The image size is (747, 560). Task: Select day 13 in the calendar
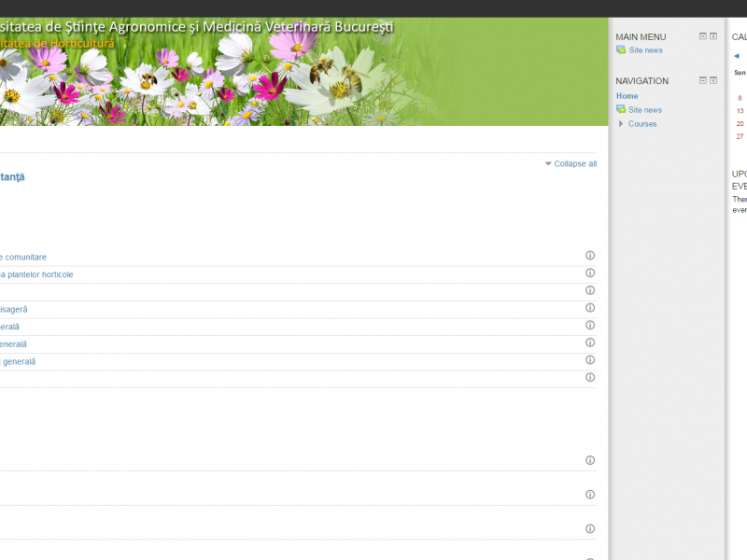pyautogui.click(x=740, y=111)
